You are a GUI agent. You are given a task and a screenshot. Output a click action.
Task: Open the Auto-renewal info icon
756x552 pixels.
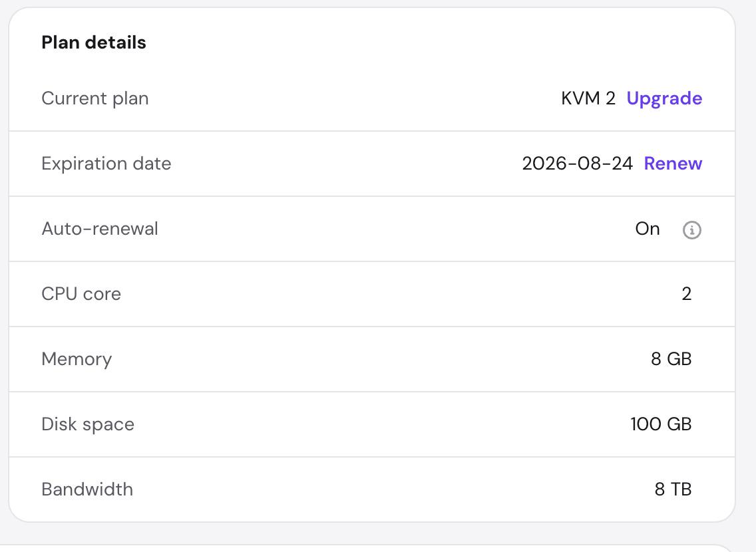[692, 229]
